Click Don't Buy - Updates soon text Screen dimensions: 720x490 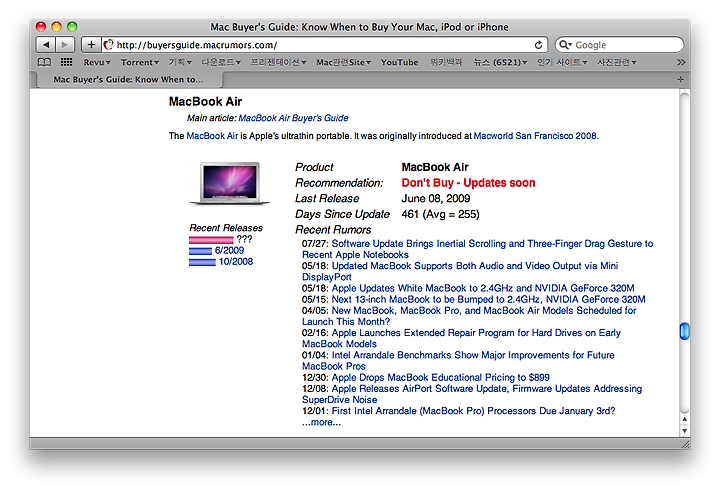click(468, 183)
